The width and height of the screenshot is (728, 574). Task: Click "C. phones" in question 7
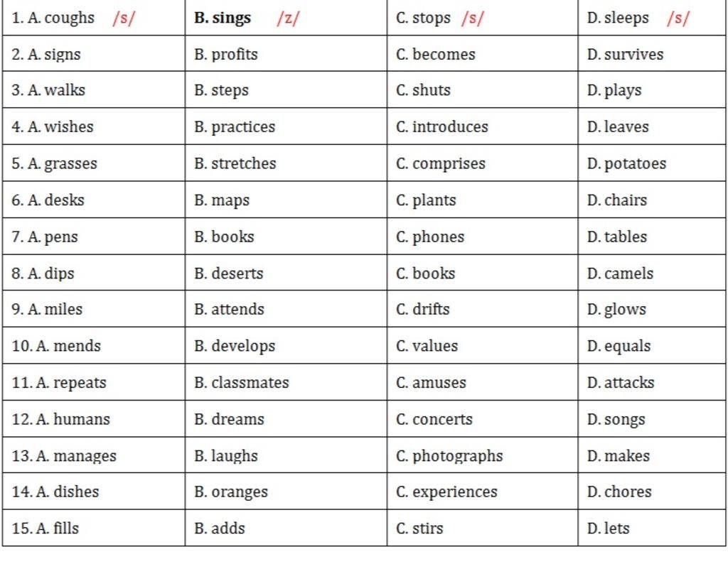(430, 237)
